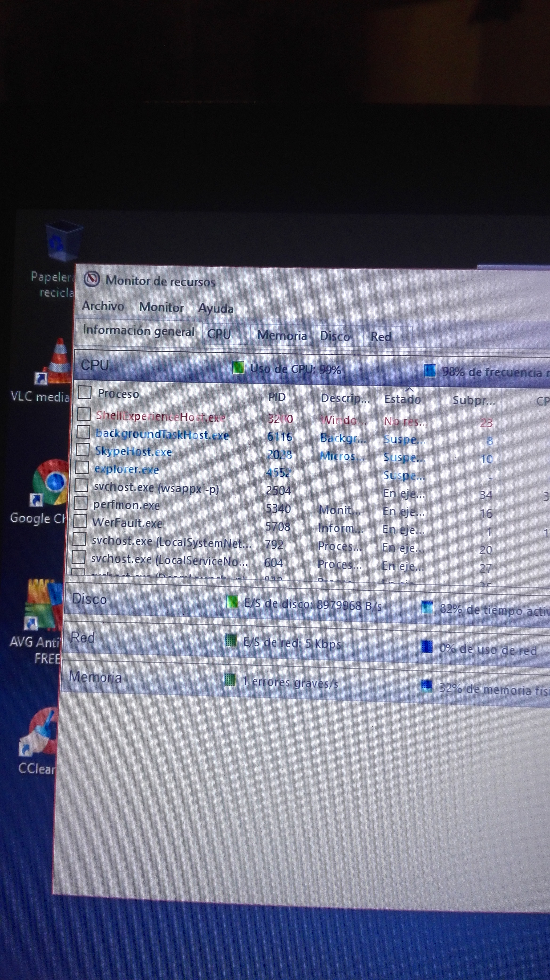Viewport: 550px width, 980px height.
Task: Sort by the Estado column header
Action: [403, 400]
